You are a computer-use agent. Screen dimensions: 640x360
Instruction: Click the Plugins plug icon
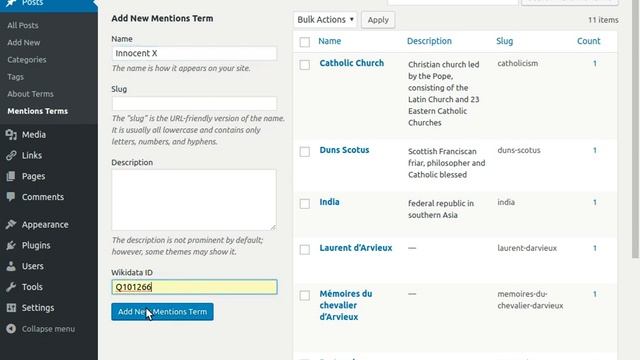[x=11, y=245]
